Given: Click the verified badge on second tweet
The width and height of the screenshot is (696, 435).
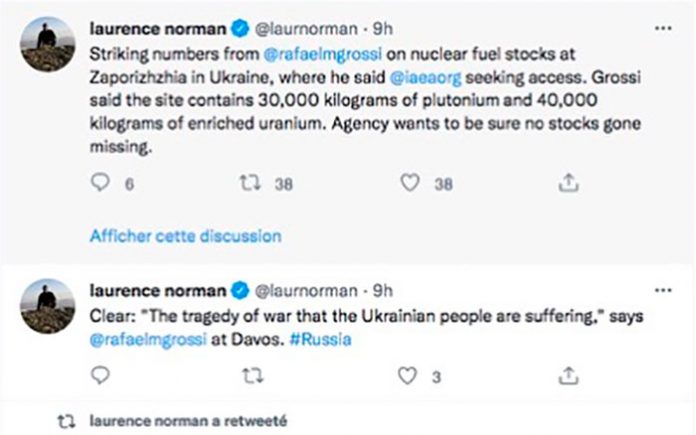Looking at the screenshot, I should click(x=241, y=291).
